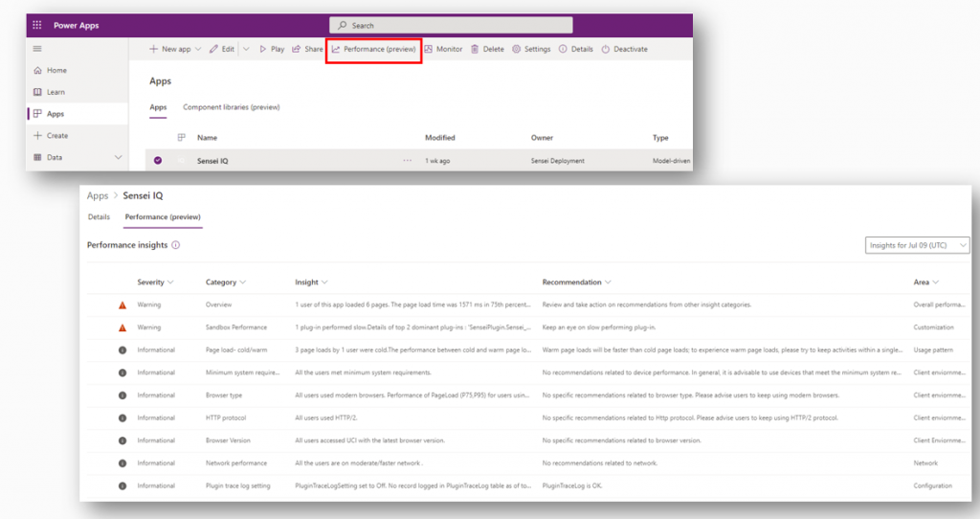Open the Sensei IQ app name link
Screen dimensions: 980x519
pyautogui.click(x=212, y=161)
